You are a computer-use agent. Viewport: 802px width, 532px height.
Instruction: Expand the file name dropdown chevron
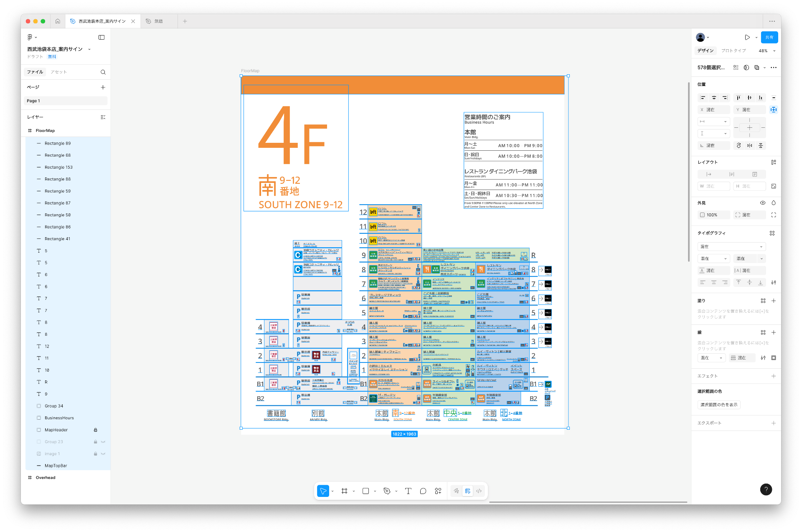pyautogui.click(x=89, y=49)
